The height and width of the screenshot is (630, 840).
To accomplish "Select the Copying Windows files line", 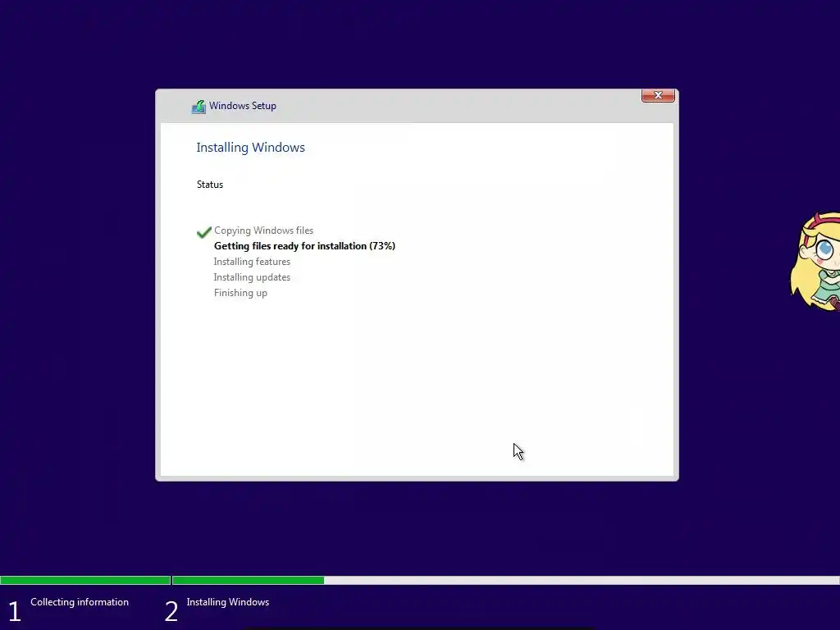I will click(263, 231).
